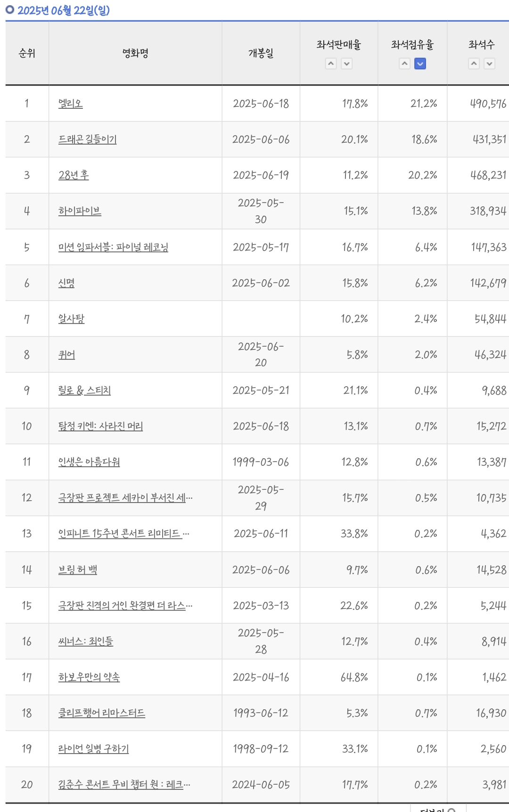Open the movie link 하보우만의 약속
The height and width of the screenshot is (812, 509).
tap(89, 677)
